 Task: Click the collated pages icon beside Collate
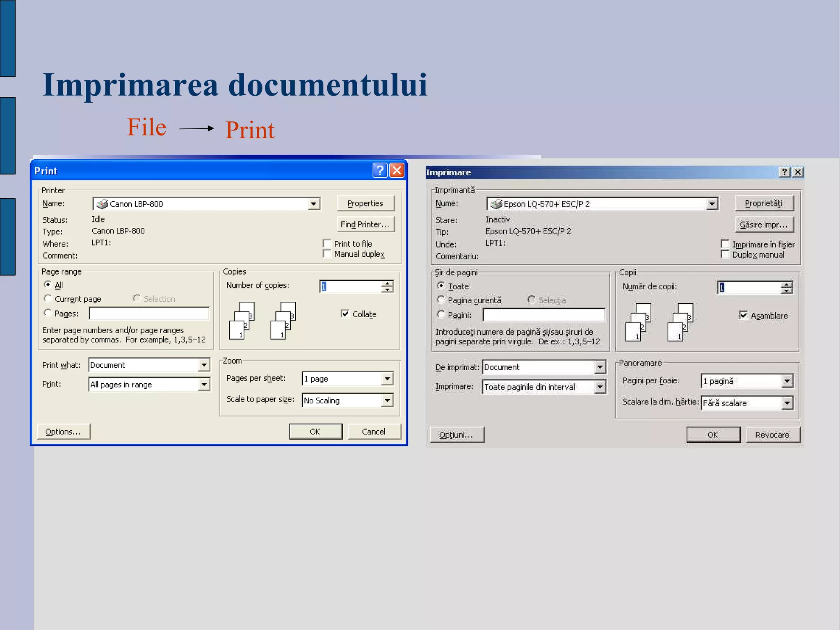[283, 321]
